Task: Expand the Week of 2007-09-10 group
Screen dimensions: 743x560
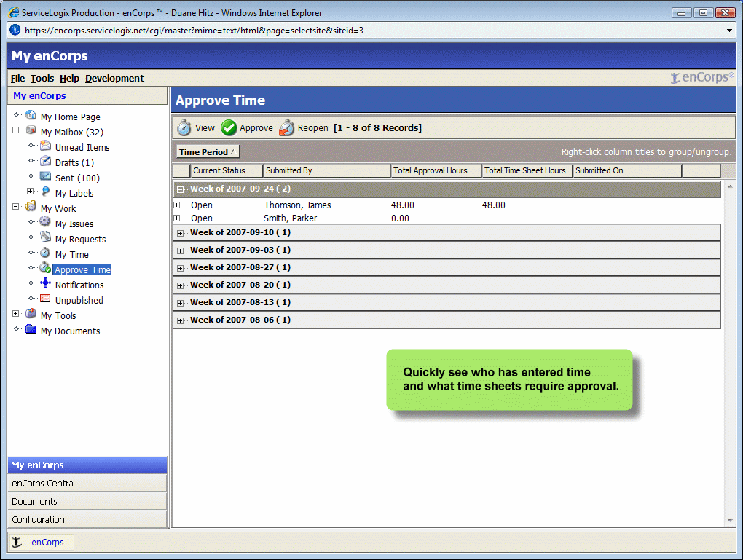Action: 181,233
